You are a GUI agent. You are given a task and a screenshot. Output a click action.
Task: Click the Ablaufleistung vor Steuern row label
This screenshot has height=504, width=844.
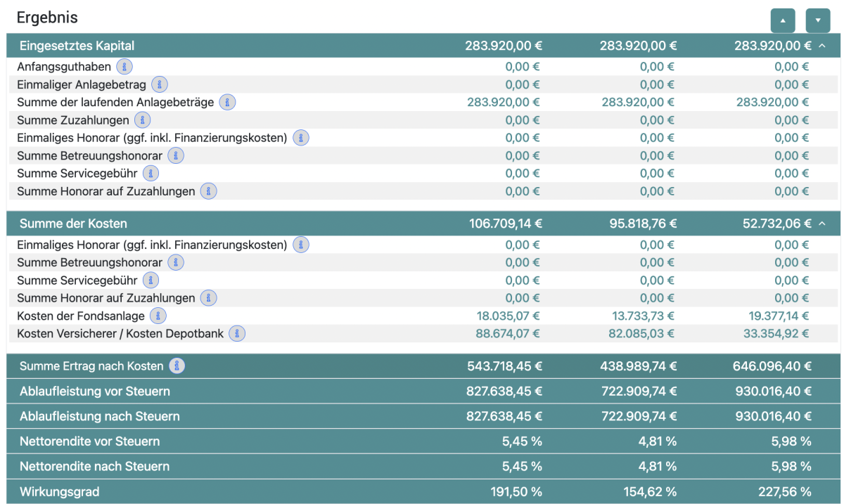(94, 392)
